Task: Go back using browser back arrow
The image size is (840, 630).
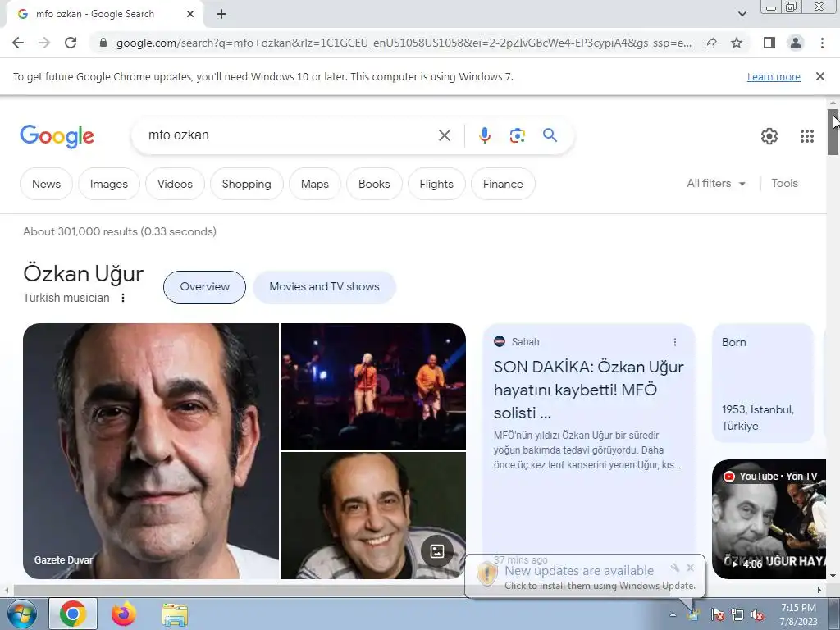Action: click(x=18, y=43)
